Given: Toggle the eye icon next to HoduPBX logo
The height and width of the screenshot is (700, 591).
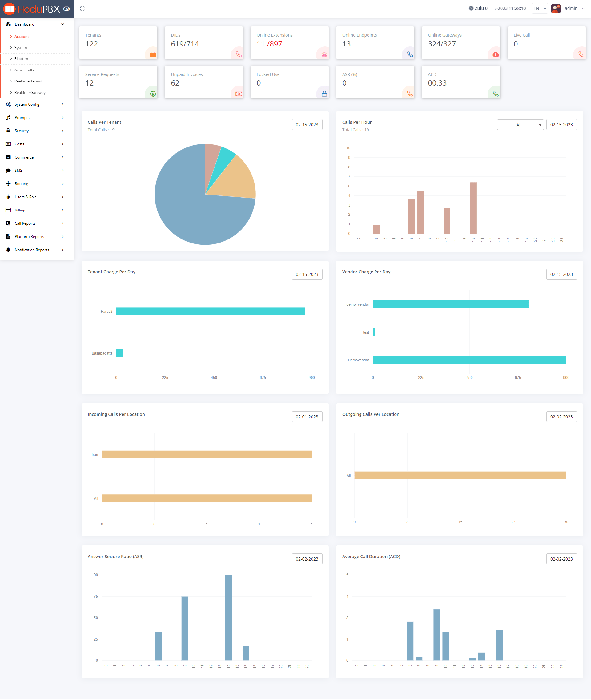Looking at the screenshot, I should pos(67,9).
